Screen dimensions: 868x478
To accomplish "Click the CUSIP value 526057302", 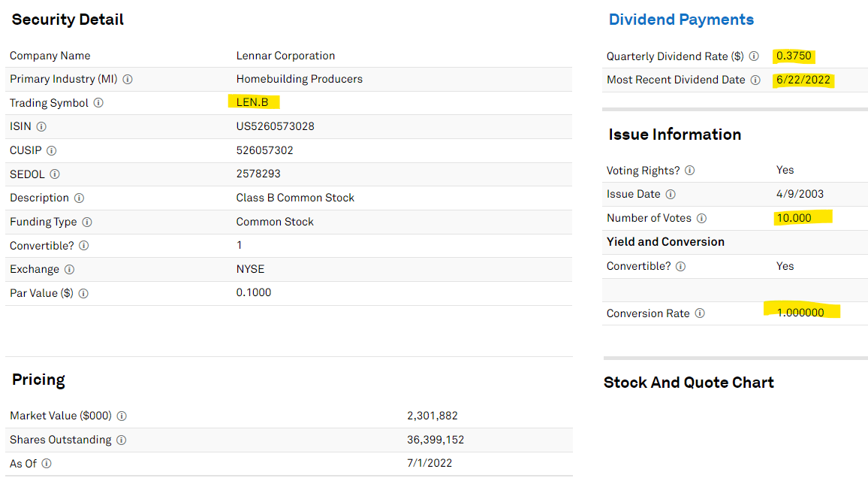I will tap(264, 150).
